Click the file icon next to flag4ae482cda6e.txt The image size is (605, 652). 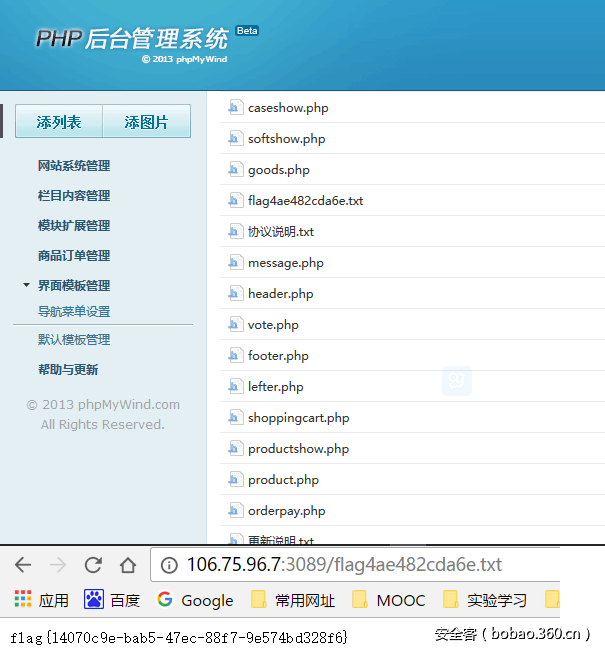tap(236, 201)
